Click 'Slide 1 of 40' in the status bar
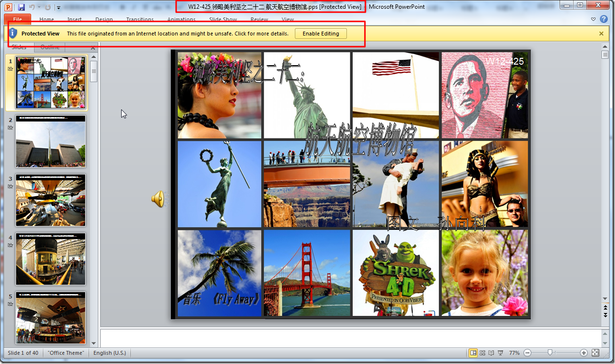Viewport: 615px width, 364px height. click(23, 353)
